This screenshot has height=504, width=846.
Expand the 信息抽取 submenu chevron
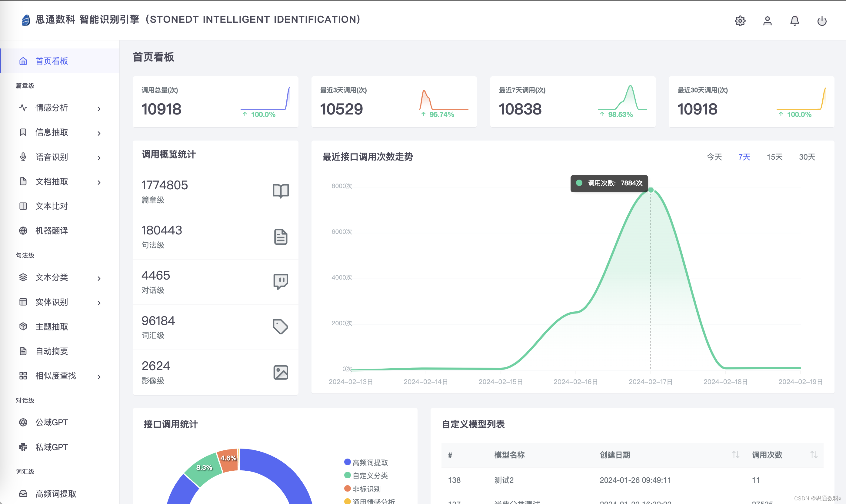[x=99, y=134]
